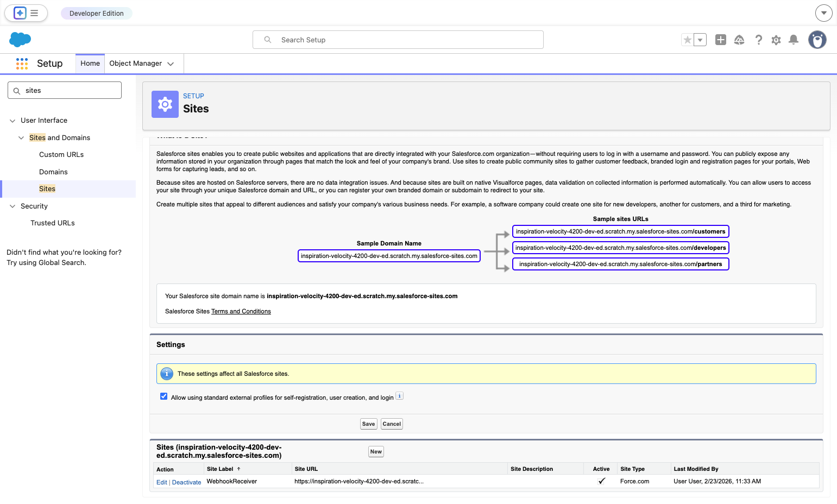The height and width of the screenshot is (504, 837).
Task: Select Sites in the sidebar tree
Action: [47, 189]
